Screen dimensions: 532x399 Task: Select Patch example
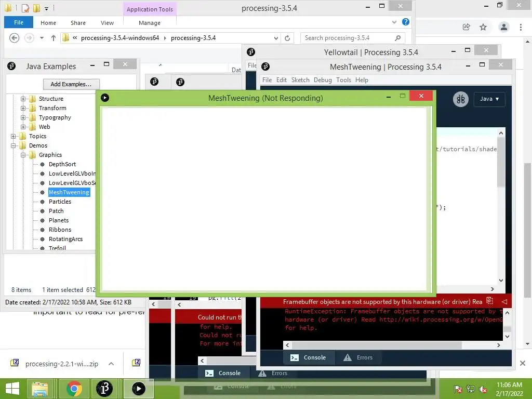pos(56,211)
